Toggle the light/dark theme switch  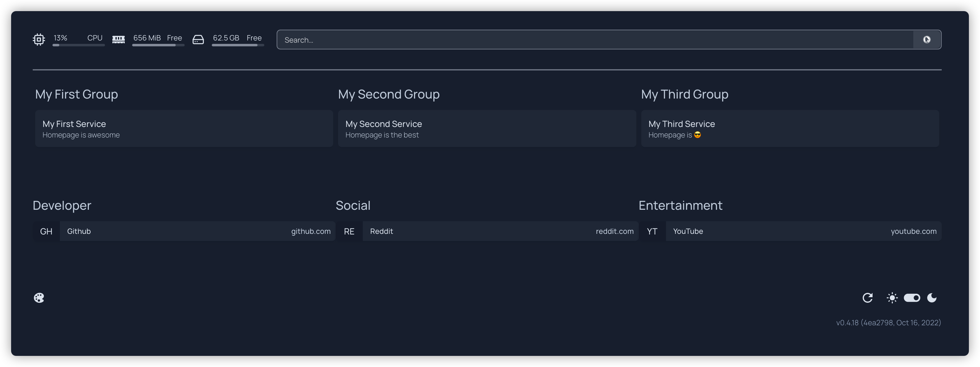(912, 298)
